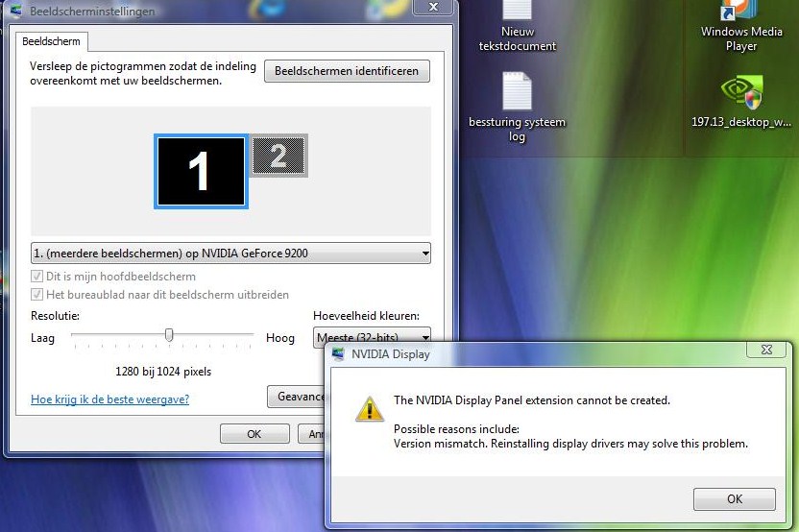Screen dimensions: 799x532
Task: Click the 'Version mismatch' message line
Action: [570, 444]
